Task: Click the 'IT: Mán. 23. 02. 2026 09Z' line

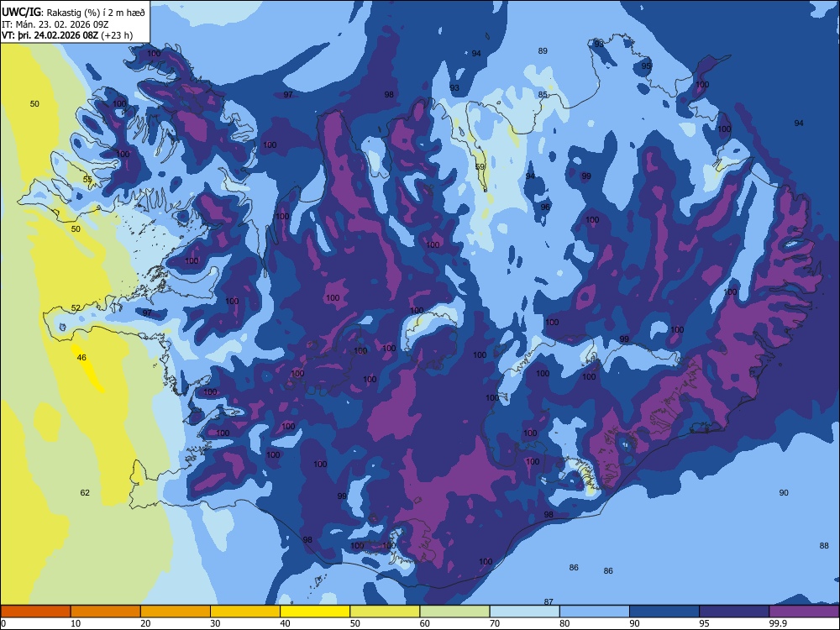Action: [55, 24]
